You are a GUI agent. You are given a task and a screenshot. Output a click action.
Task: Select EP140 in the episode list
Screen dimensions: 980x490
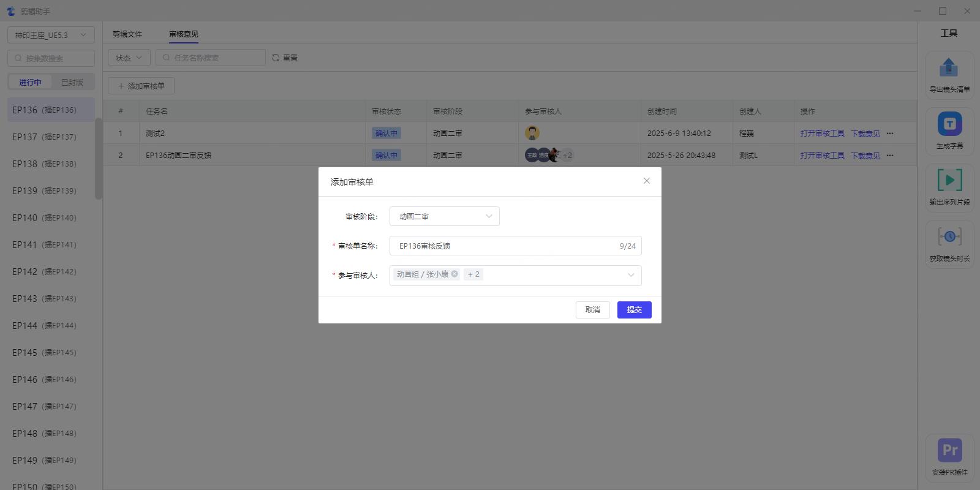[44, 217]
